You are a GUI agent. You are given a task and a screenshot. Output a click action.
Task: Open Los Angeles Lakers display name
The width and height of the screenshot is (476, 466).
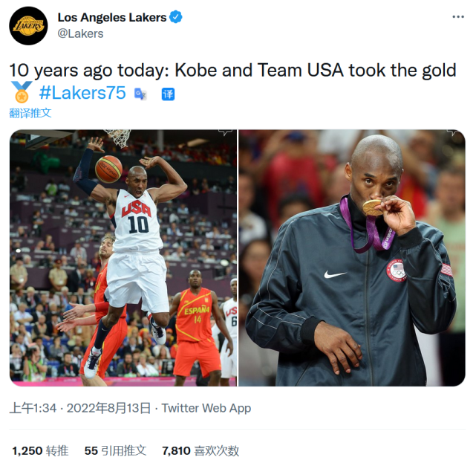tap(112, 17)
